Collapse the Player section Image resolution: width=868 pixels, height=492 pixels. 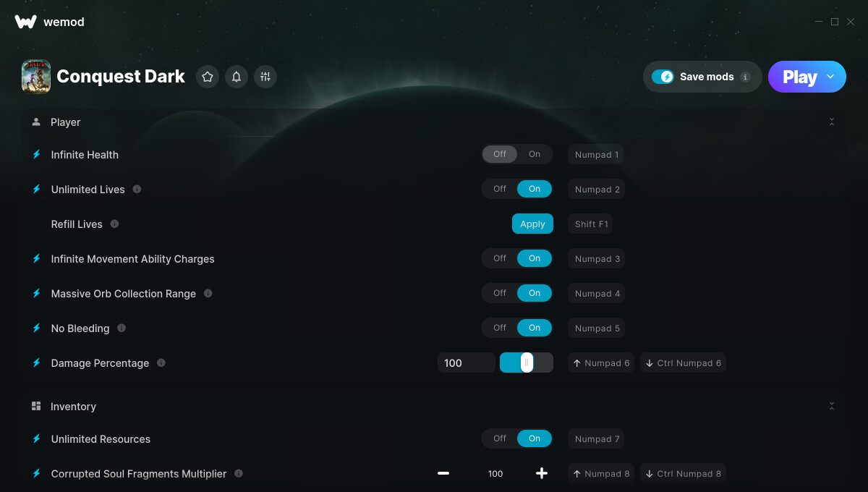click(x=832, y=122)
